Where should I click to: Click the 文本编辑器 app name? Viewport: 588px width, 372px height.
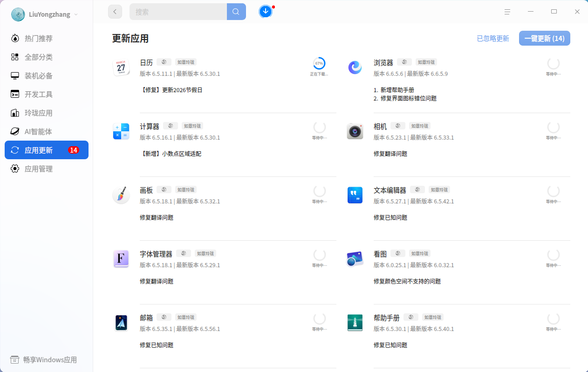pos(390,190)
